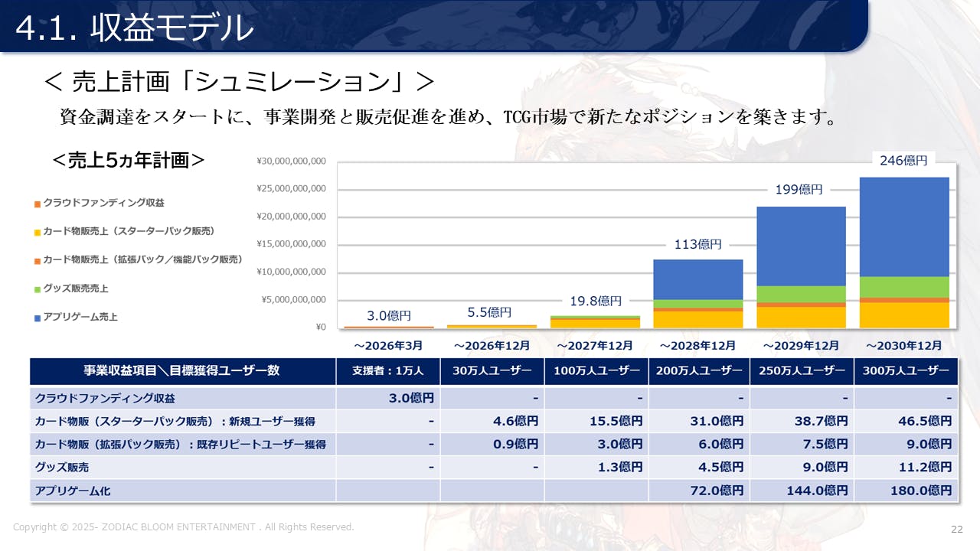980x551 pixels.
Task: Click the 113億円 chart data label
Action: pos(697,245)
